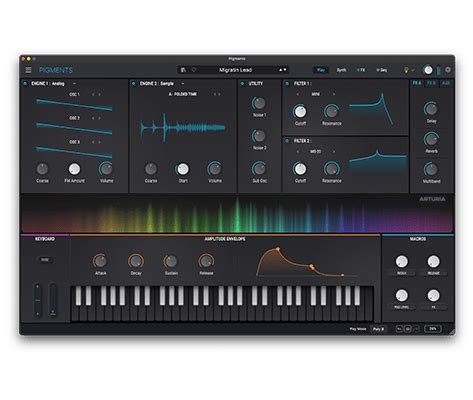Click the Engine 1 Coarse knob
The height and width of the screenshot is (400, 473).
coord(42,169)
